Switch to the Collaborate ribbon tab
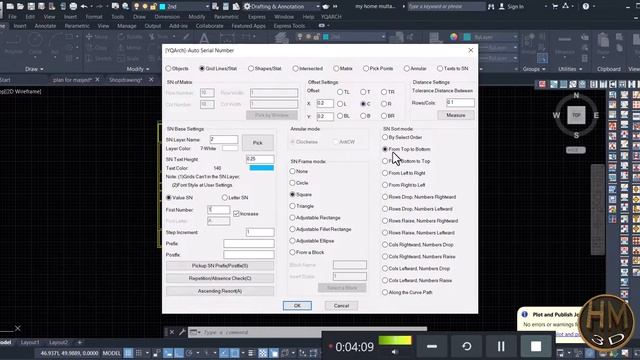 209,26
